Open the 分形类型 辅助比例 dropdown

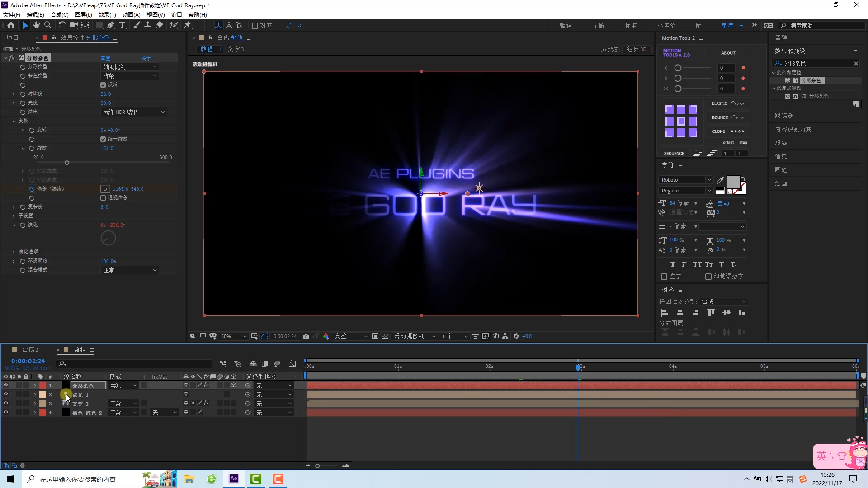130,67
